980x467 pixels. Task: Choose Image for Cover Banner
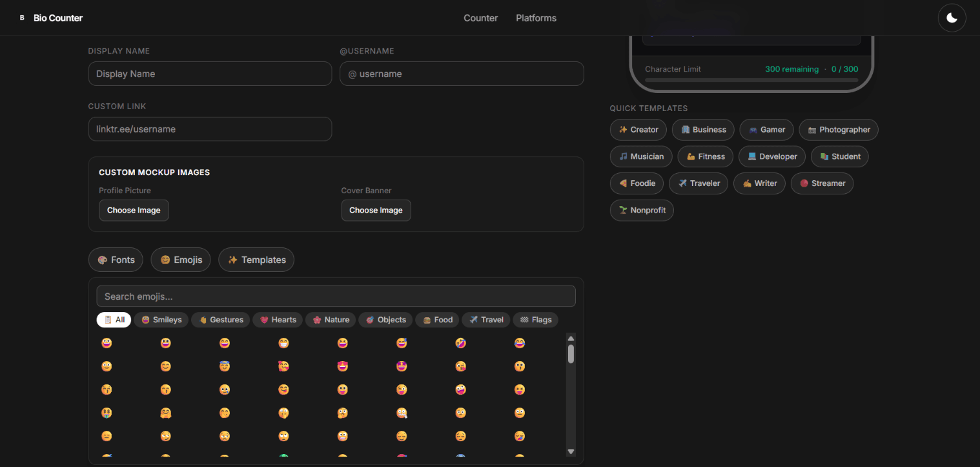tap(376, 211)
